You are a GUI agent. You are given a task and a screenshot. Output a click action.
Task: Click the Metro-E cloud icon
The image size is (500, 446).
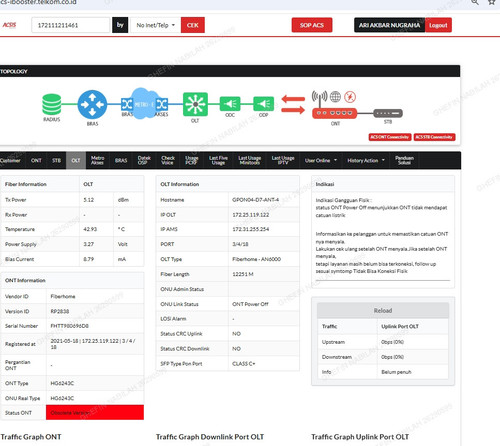pyautogui.click(x=143, y=104)
